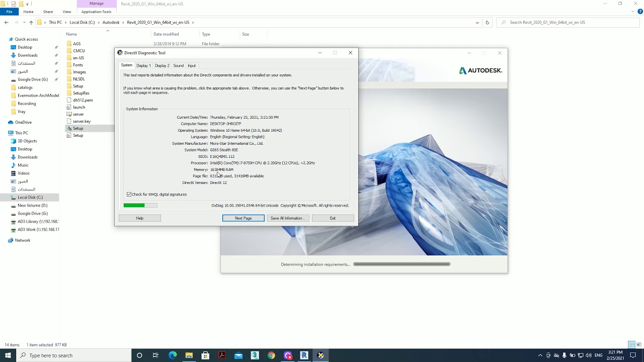
Task: Open Mail app from the taskbar
Action: tap(238, 355)
